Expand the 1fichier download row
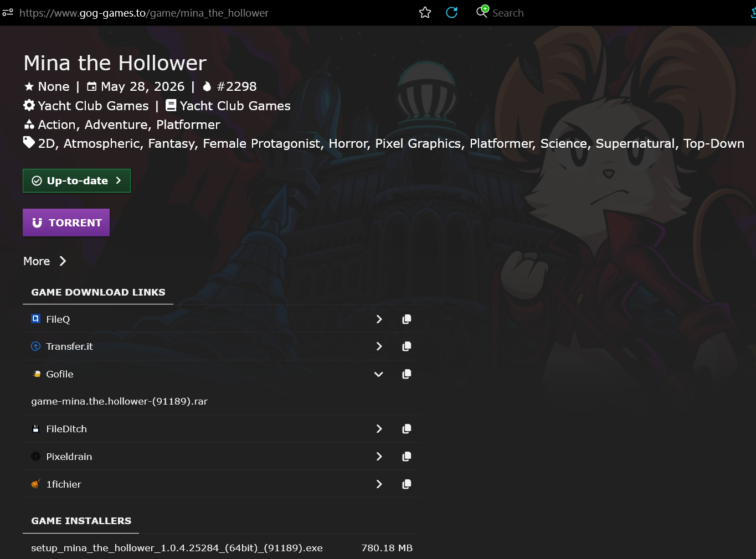756x559 pixels. 379,484
